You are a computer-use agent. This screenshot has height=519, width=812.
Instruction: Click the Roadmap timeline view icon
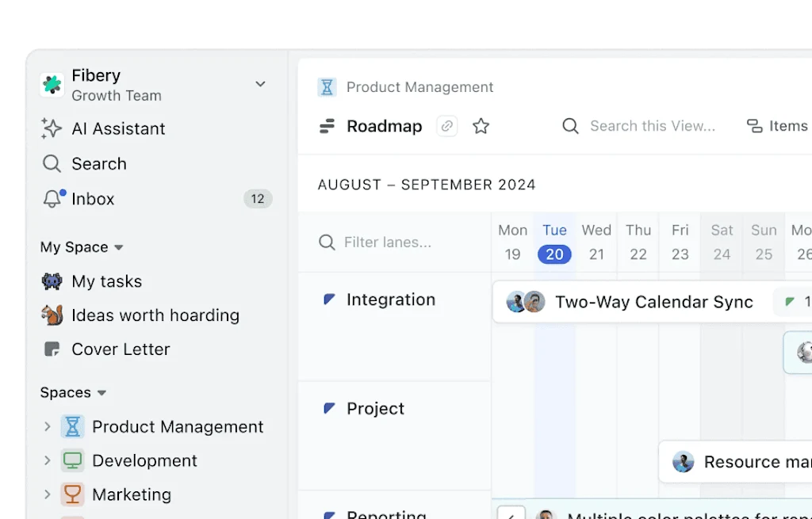327,126
